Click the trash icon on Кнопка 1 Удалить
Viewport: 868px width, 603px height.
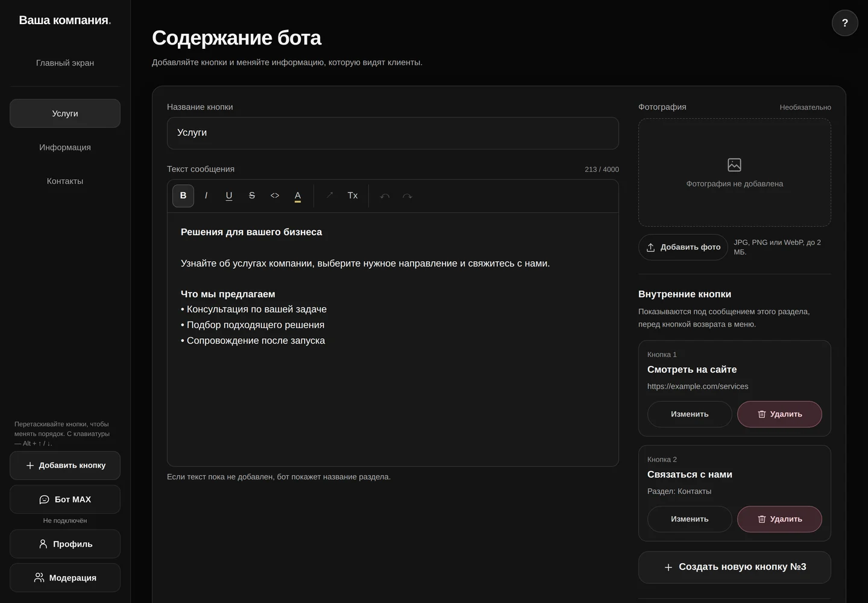(x=762, y=414)
